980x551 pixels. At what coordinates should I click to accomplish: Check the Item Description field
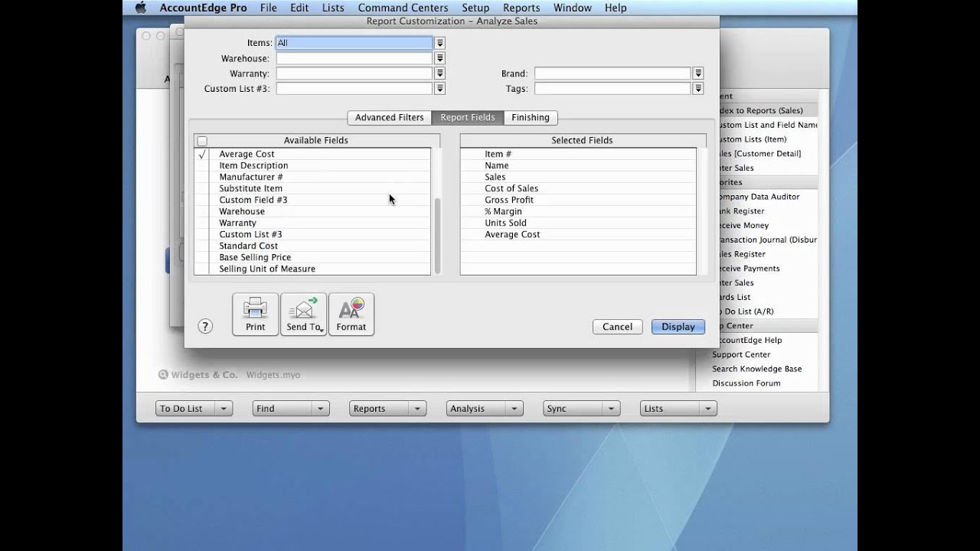point(202,165)
